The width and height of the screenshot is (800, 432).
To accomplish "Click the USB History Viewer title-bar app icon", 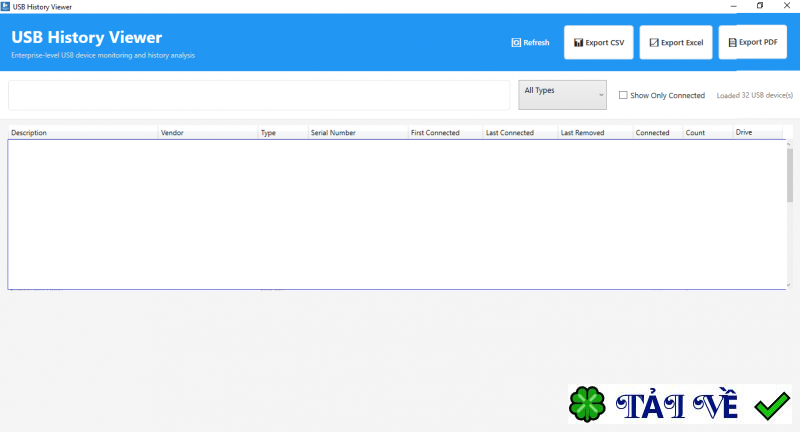I will (6, 7).
